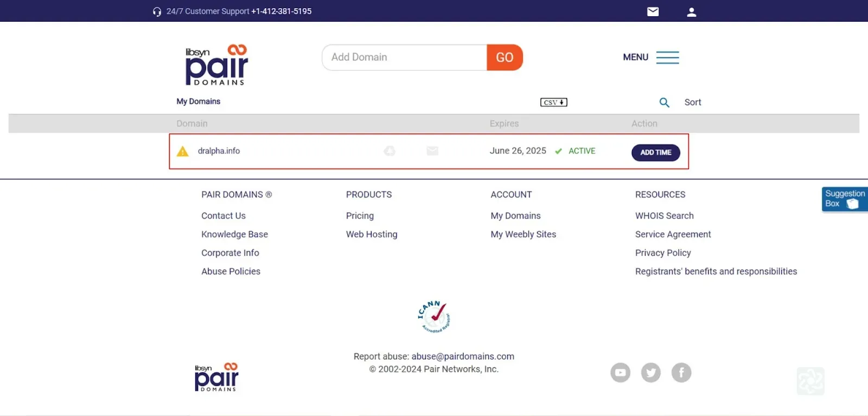Open Service Agreement link
The image size is (868, 416).
[x=673, y=234]
